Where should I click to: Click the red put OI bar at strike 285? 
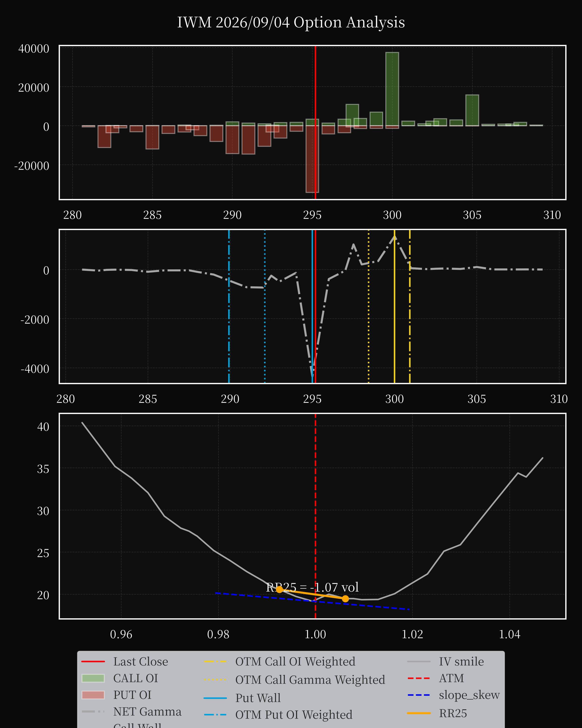[152, 137]
